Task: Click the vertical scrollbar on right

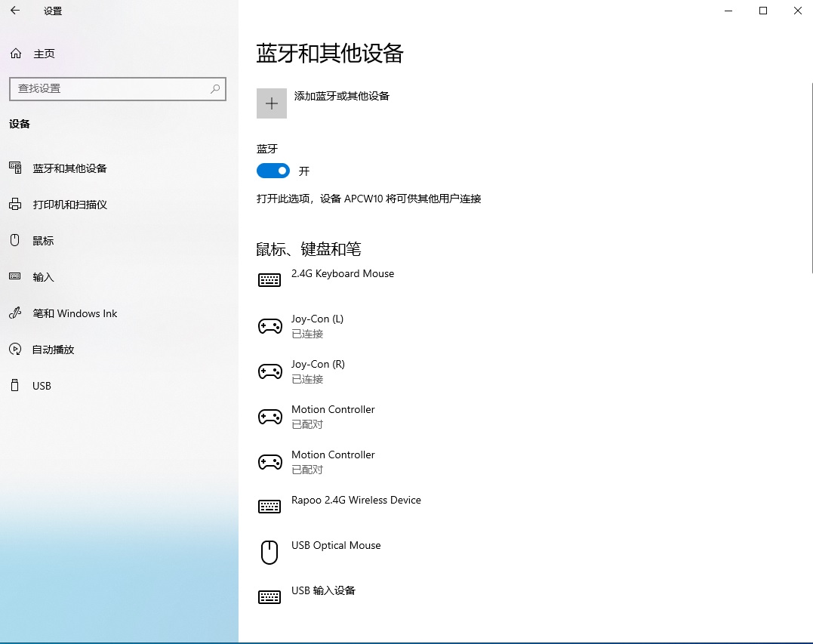Action: (811, 177)
